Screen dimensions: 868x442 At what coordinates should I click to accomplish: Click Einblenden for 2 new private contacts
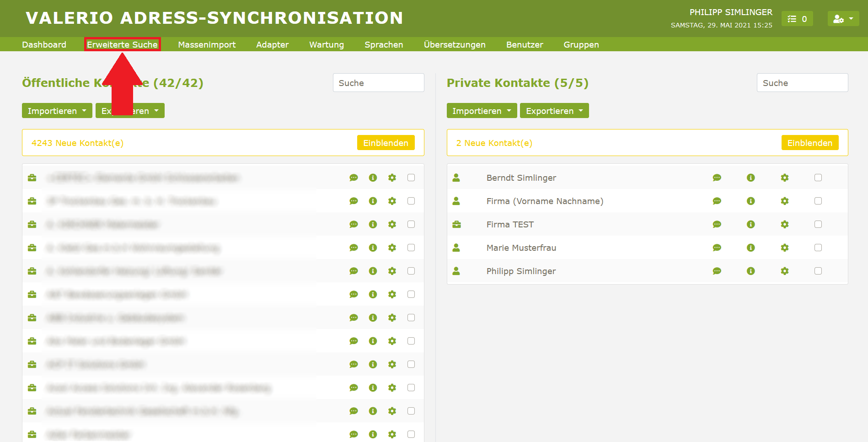(809, 143)
